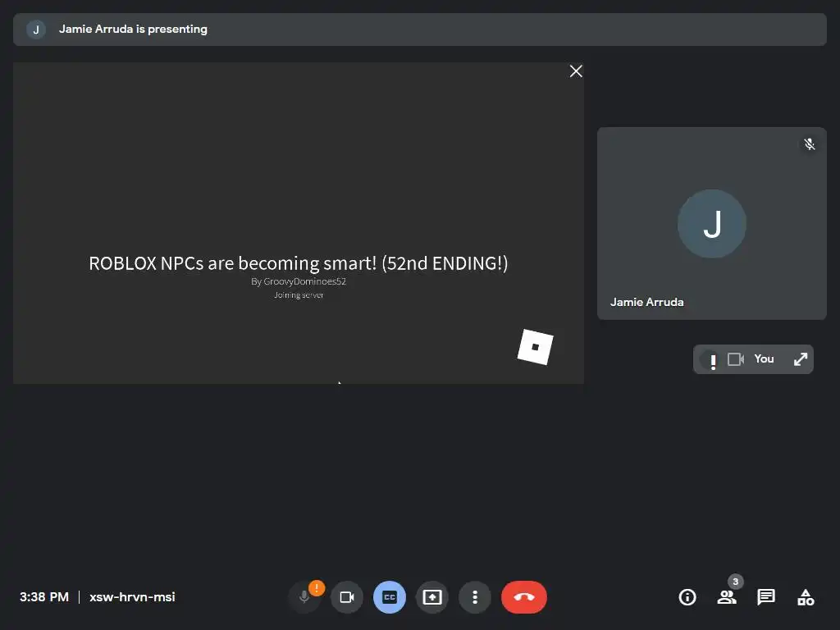Viewport: 840px width, 630px height.
Task: Click the 'Jamie Arruda is presenting' banner text
Action: (x=133, y=29)
